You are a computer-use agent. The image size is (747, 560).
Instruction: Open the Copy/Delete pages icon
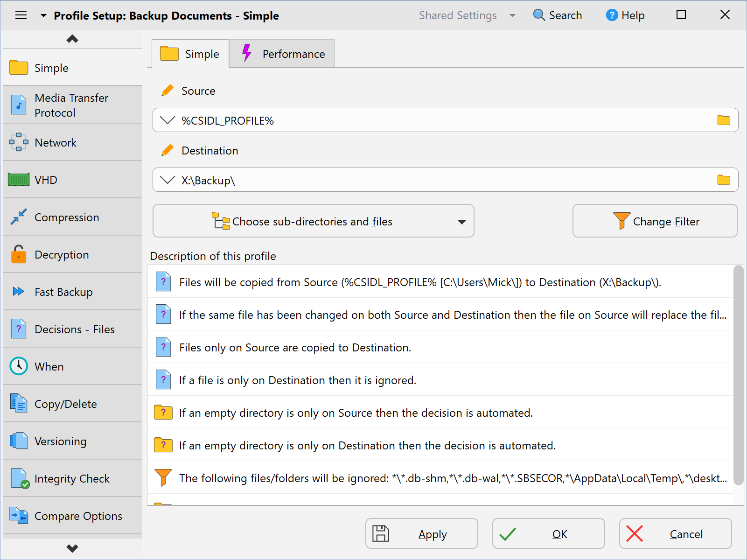point(18,404)
